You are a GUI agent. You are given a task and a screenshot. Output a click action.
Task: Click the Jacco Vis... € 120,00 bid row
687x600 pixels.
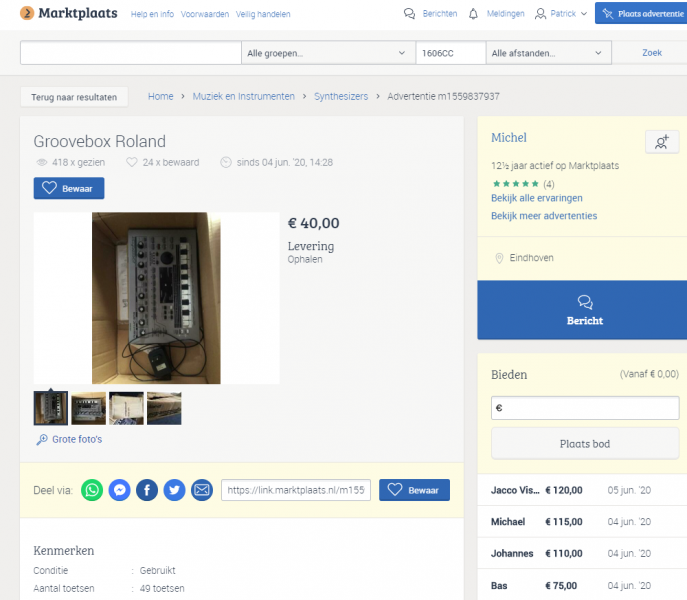(x=582, y=490)
